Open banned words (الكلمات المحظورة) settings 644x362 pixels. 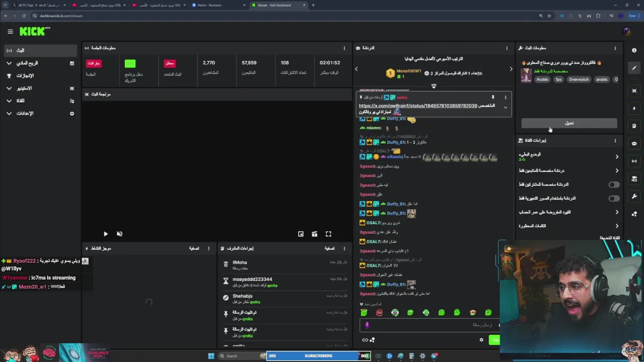point(569,226)
